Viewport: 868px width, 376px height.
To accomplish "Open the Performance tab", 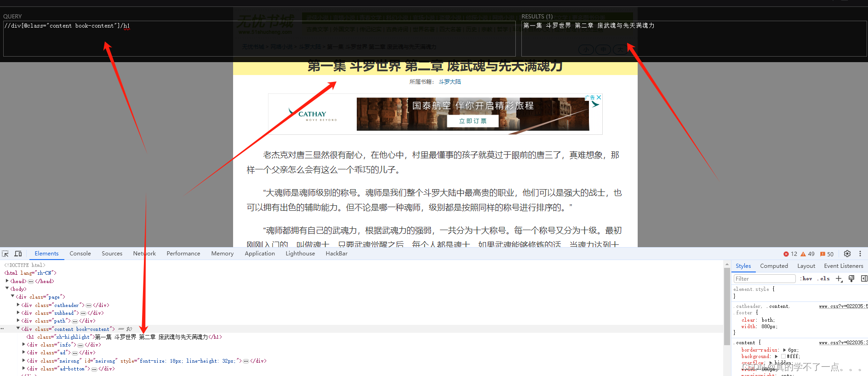I will tap(183, 254).
